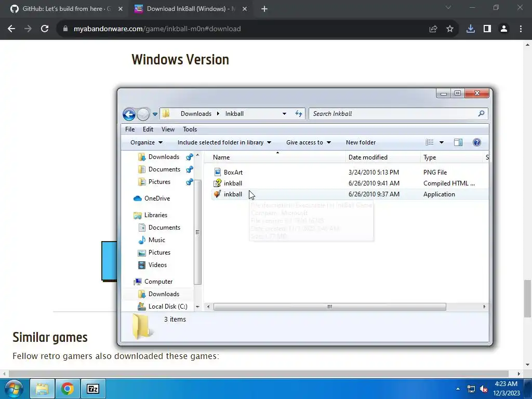Viewport: 532px width, 399px height.
Task: Reload the myabandonware page
Action: tap(45, 29)
